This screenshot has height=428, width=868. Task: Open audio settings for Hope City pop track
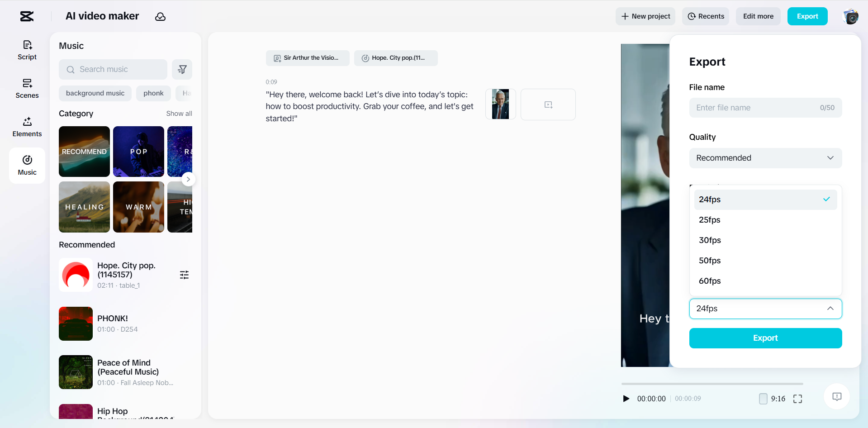point(184,275)
